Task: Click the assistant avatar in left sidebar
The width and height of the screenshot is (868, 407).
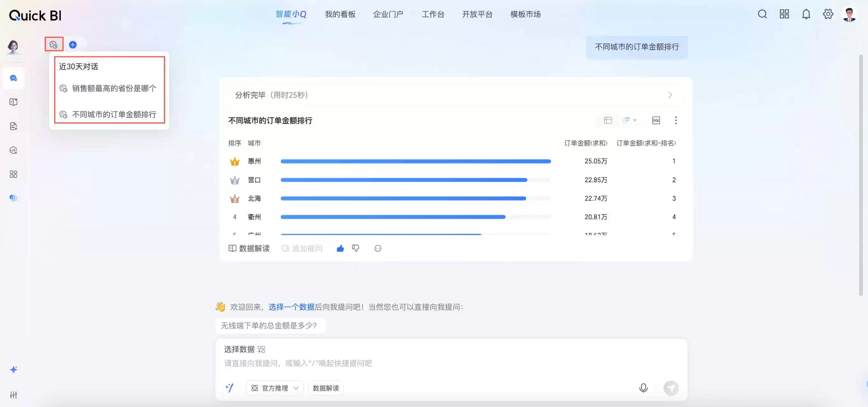Action: pyautogui.click(x=13, y=47)
